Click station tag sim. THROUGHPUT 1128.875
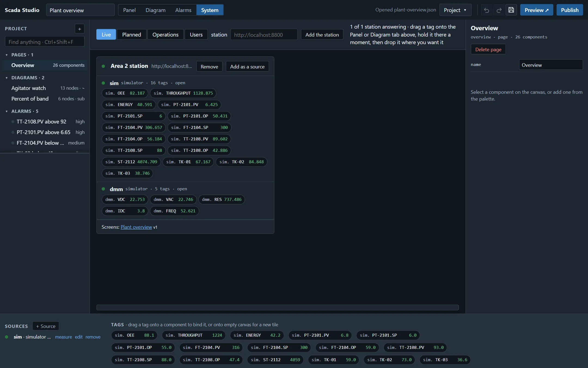 [183, 93]
